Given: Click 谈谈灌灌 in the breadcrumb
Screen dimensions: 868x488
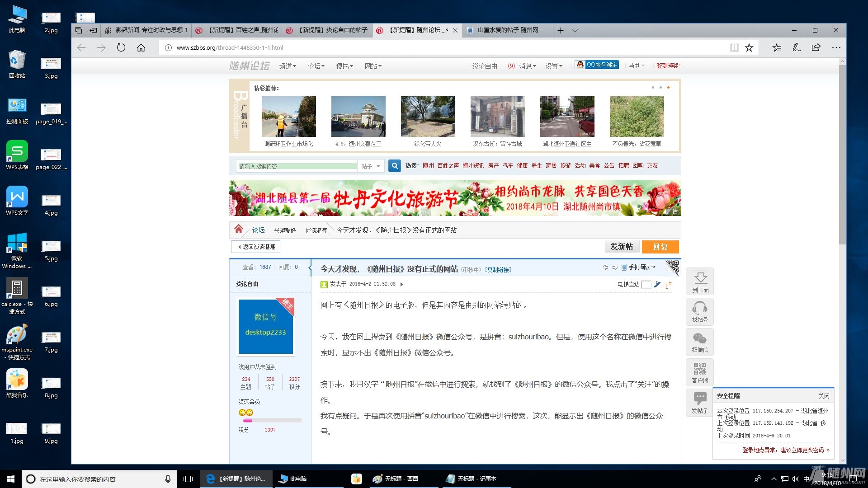Looking at the screenshot, I should click(316, 230).
